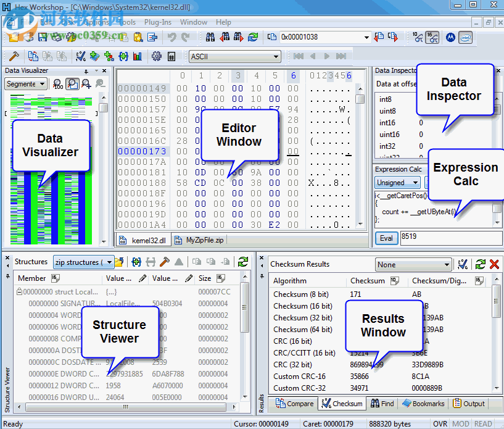Switch to the MyZipFile.zip tab
Image resolution: width=504 pixels, height=429 pixels.
coord(203,240)
